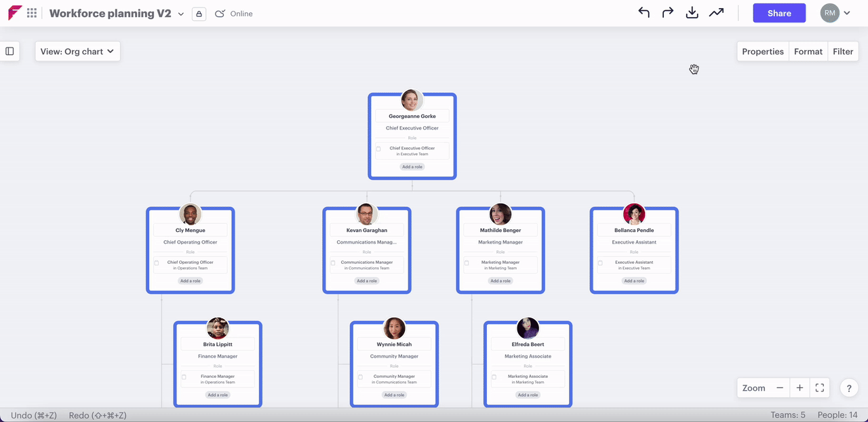The width and height of the screenshot is (868, 422).
Task: Expand the Workforce planning V2 title chevron
Action: click(x=181, y=14)
